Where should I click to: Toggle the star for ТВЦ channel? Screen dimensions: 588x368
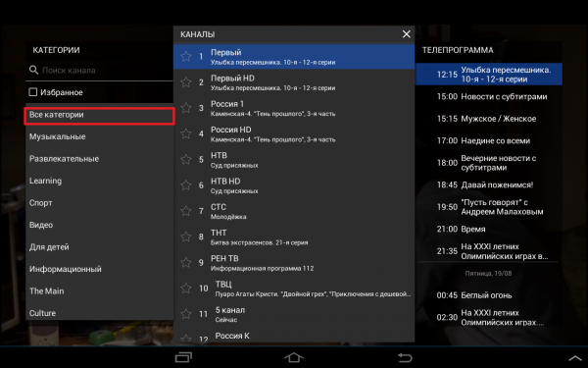coord(186,289)
